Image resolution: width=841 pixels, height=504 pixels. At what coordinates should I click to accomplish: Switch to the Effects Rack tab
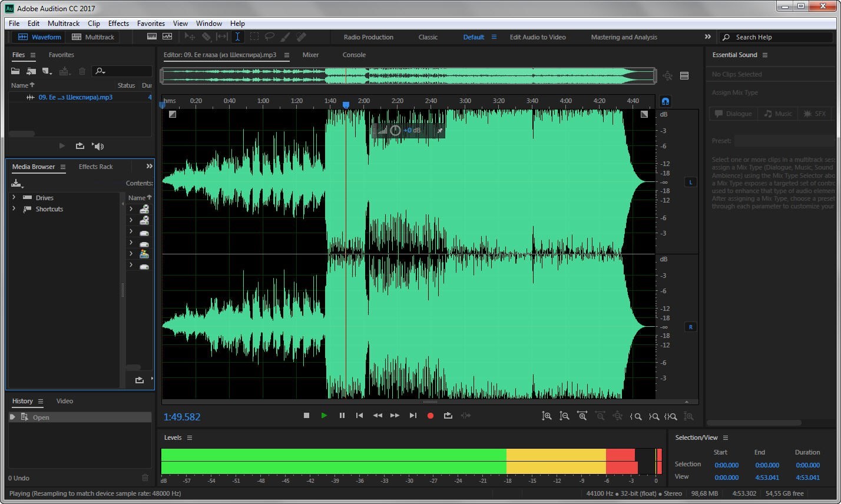[x=95, y=167]
